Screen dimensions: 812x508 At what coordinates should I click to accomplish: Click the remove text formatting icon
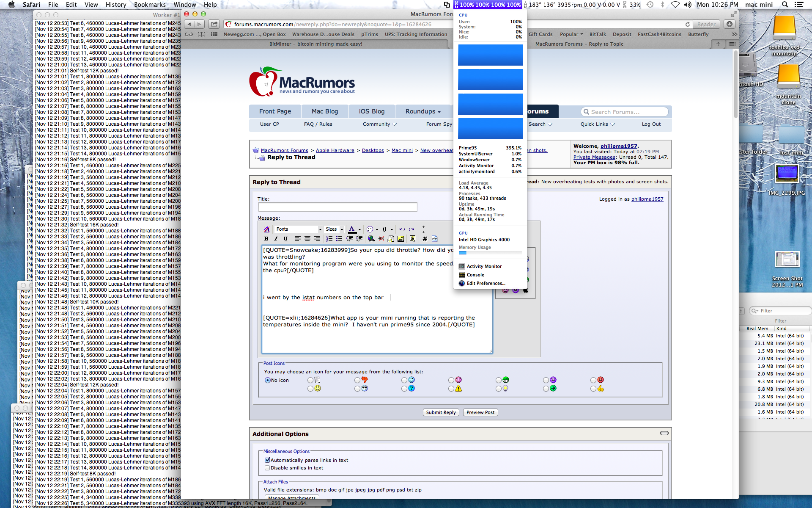click(266, 229)
